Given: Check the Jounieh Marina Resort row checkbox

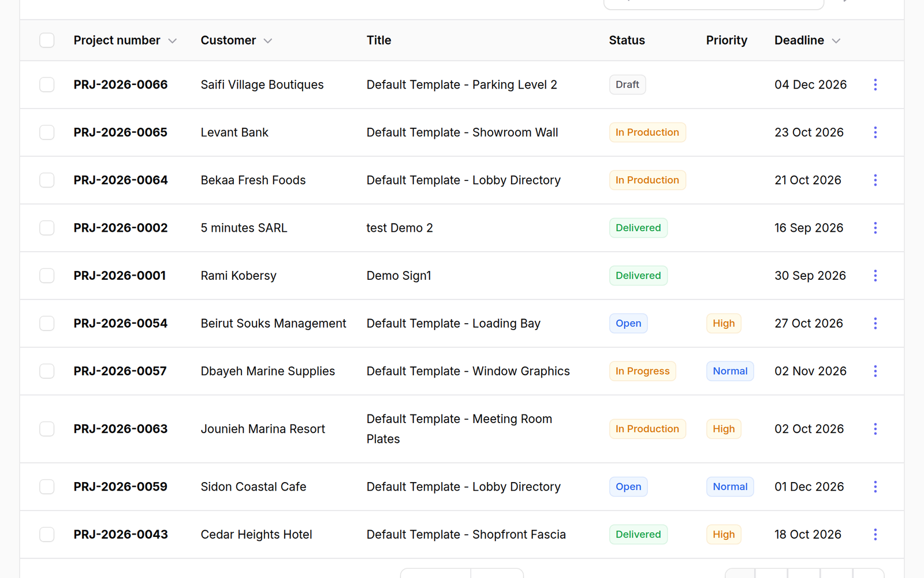Looking at the screenshot, I should (47, 429).
